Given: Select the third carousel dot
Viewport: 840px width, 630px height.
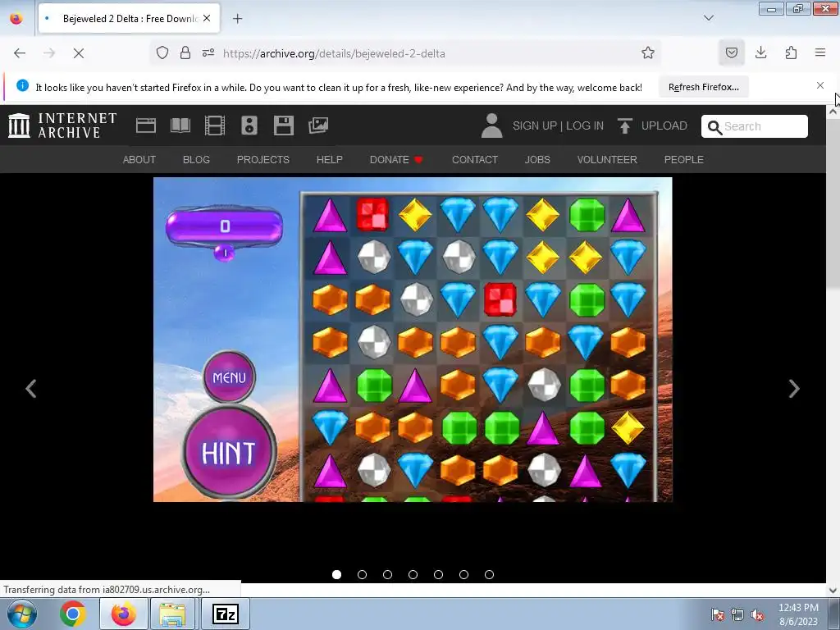Looking at the screenshot, I should (x=387, y=574).
